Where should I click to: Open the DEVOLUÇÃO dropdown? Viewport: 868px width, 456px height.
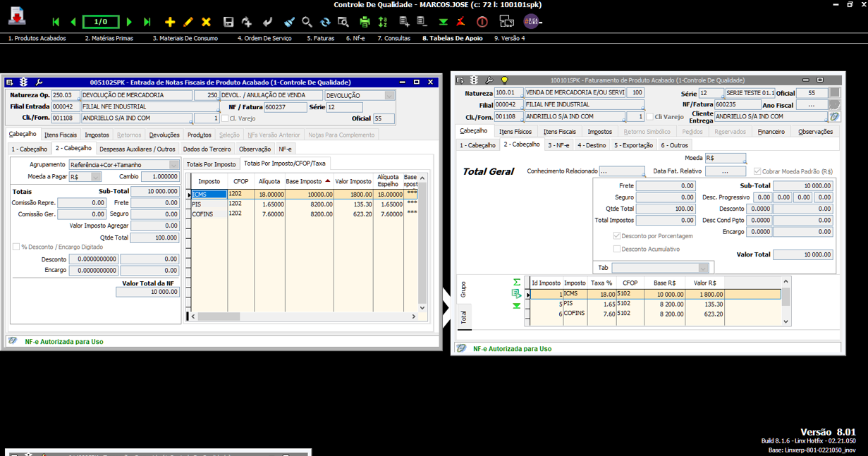pyautogui.click(x=390, y=95)
